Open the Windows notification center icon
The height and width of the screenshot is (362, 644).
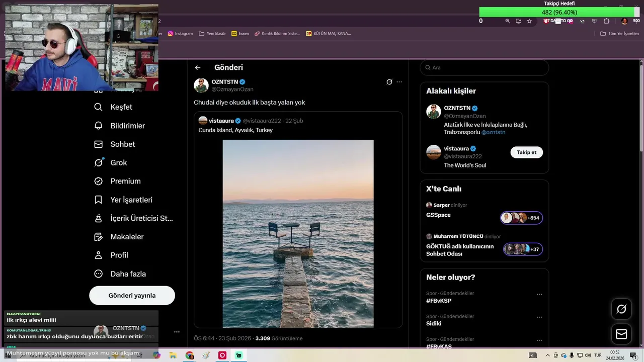coord(633,355)
